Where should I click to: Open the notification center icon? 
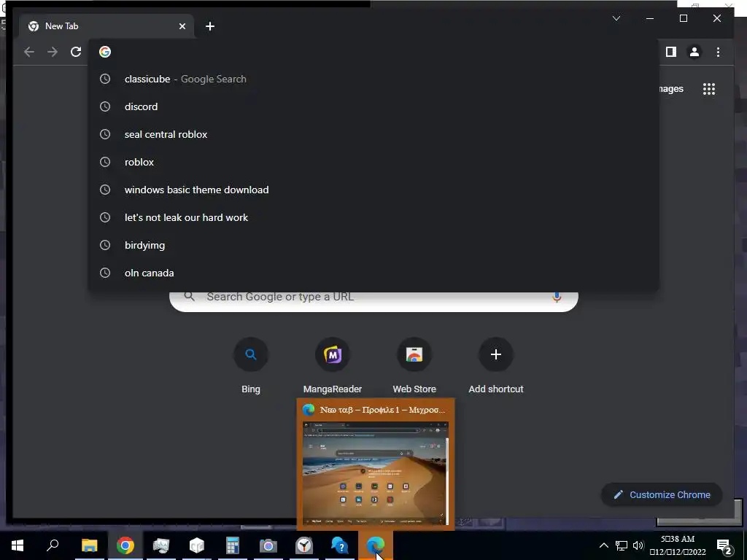724,546
